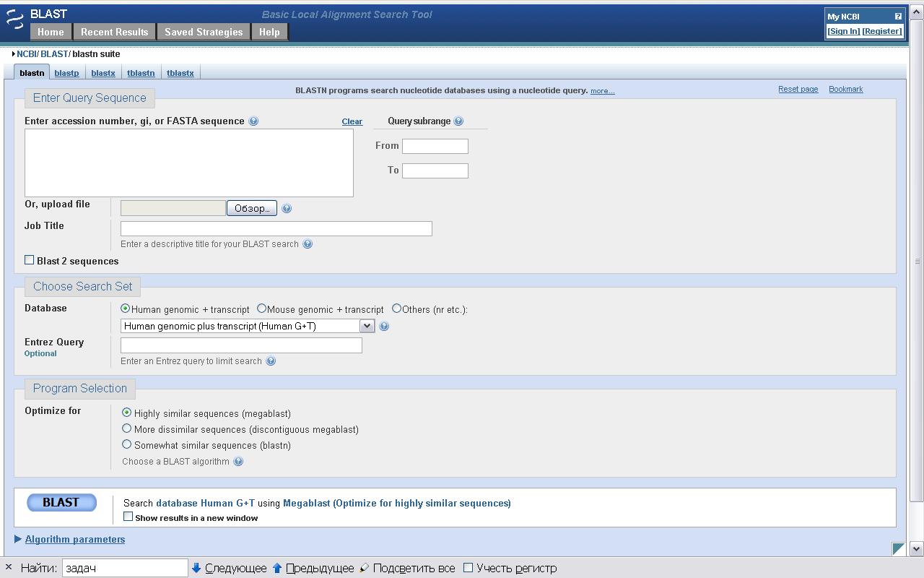Click the Sign In link

843,31
